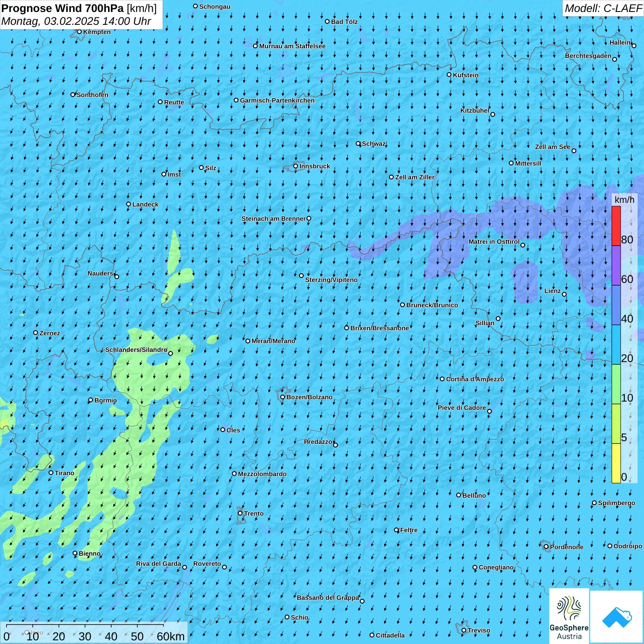The width and height of the screenshot is (644, 644).
Task: Click the '60km' scale bar label
Action: point(171,636)
